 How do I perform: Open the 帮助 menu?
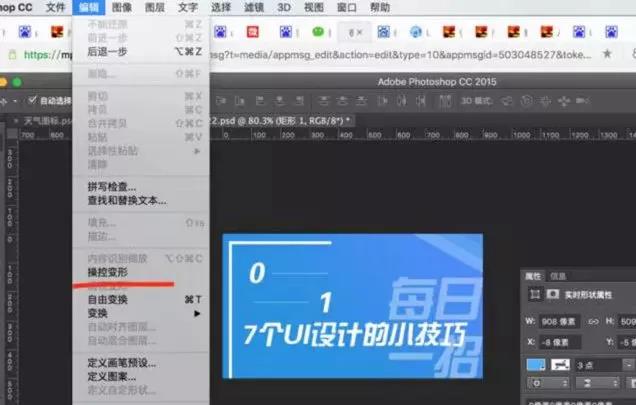coord(380,7)
